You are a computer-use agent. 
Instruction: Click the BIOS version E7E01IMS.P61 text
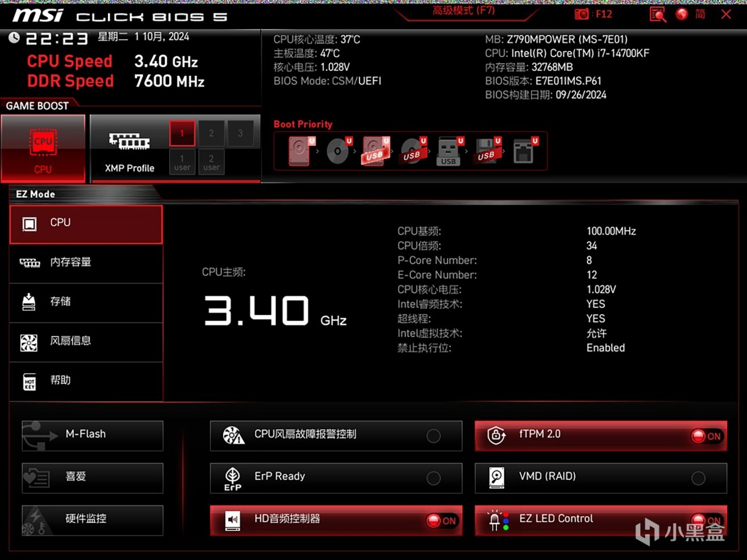568,81
